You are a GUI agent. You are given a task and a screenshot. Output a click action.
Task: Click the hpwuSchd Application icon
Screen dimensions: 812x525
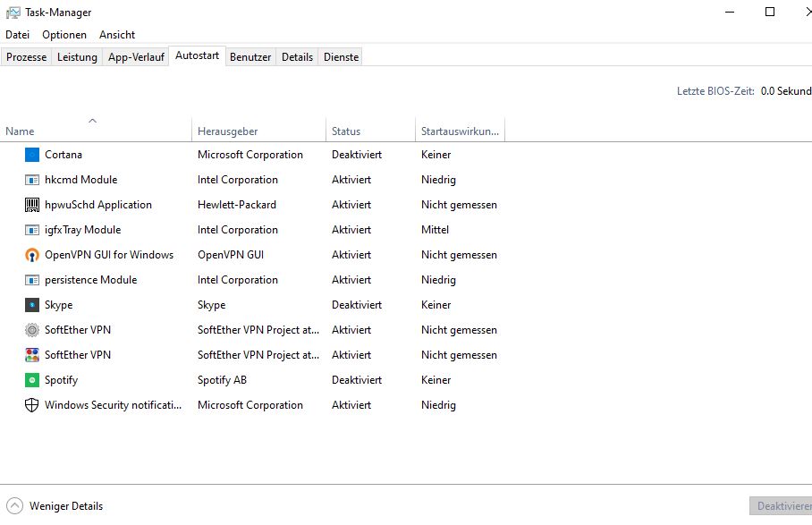point(32,205)
